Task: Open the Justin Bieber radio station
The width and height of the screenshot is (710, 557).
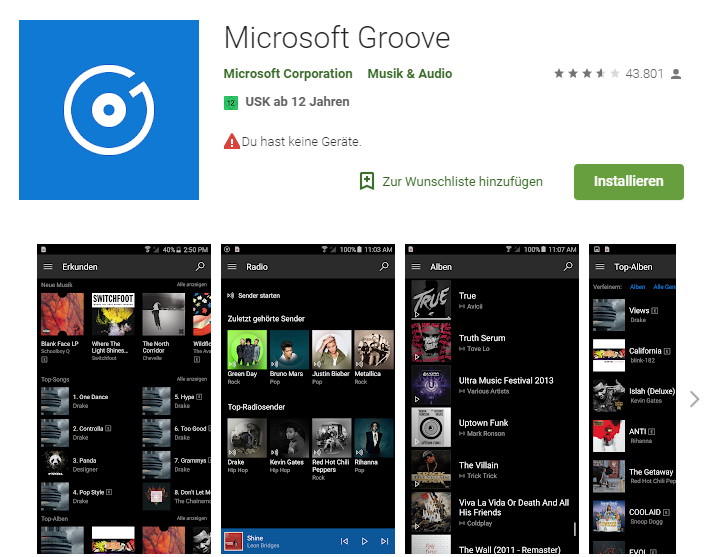Action: tap(331, 349)
